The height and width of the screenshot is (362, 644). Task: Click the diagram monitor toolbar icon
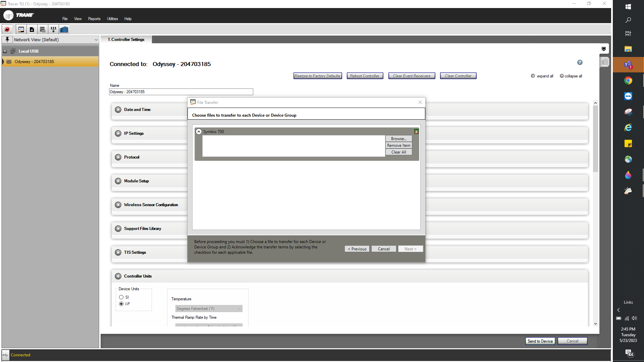21,29
